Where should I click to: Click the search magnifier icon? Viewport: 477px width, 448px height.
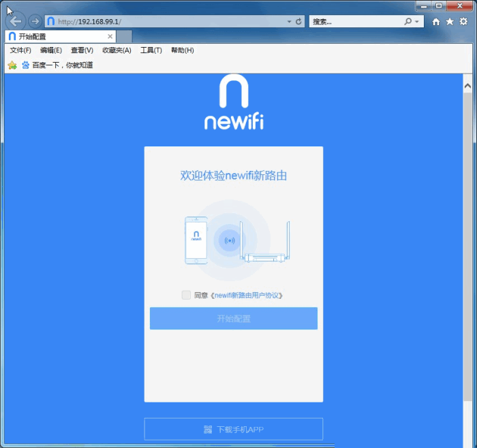click(x=408, y=22)
